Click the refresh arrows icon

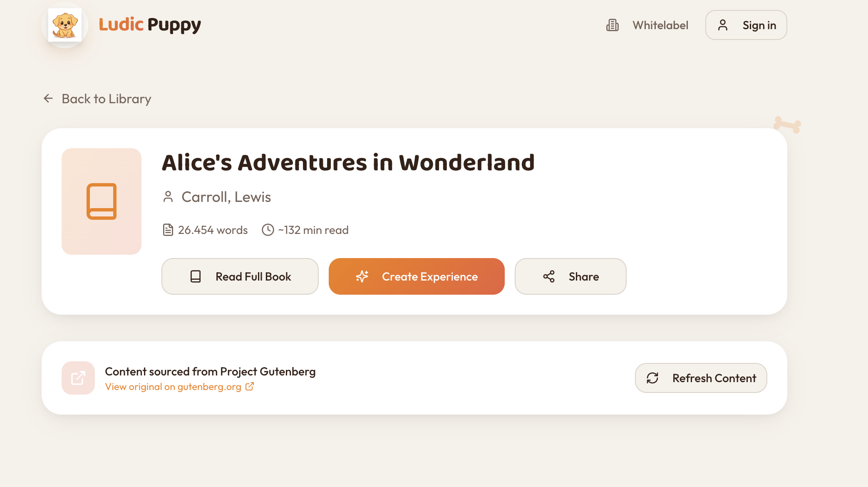[653, 378]
